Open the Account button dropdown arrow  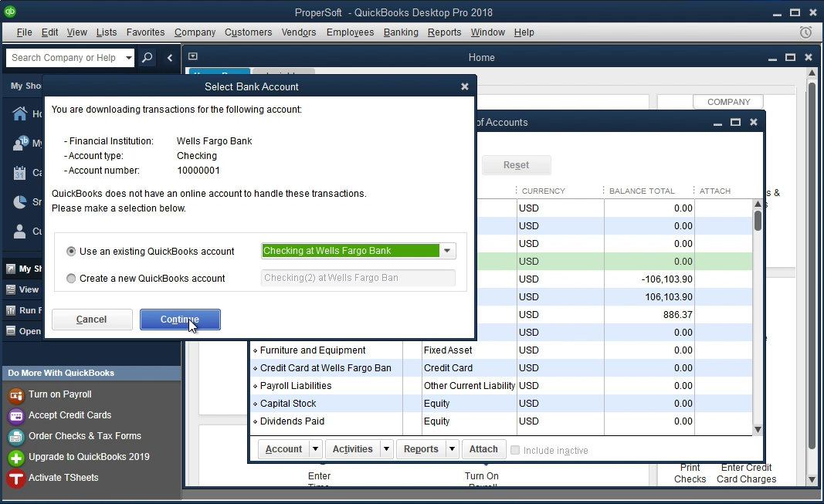pyautogui.click(x=315, y=449)
